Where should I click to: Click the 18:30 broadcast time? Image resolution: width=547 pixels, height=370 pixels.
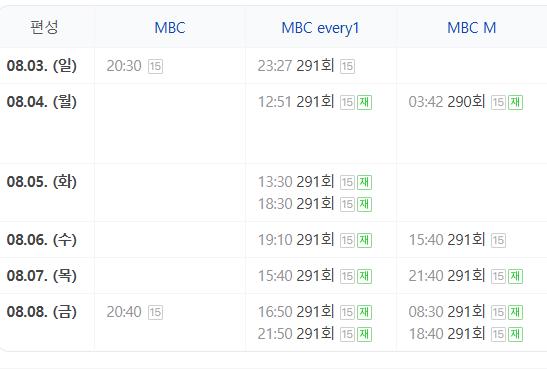click(x=275, y=204)
